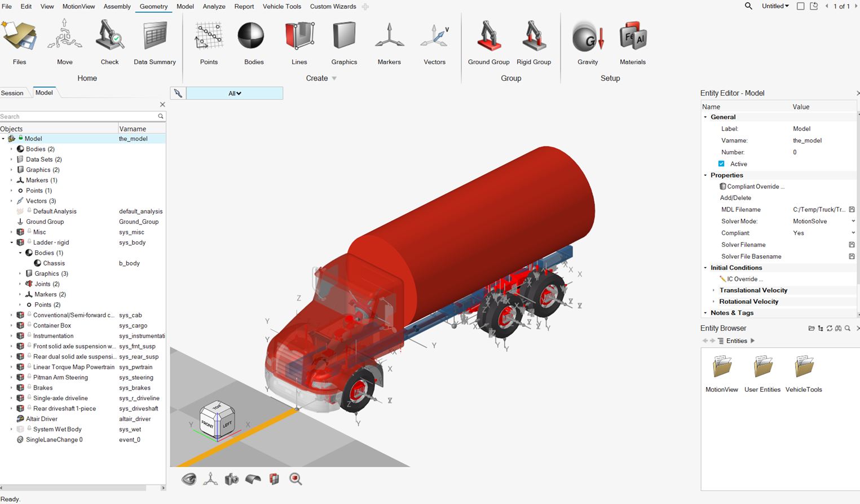The image size is (860, 504).
Task: Create Points using the Points tool
Action: click(209, 42)
